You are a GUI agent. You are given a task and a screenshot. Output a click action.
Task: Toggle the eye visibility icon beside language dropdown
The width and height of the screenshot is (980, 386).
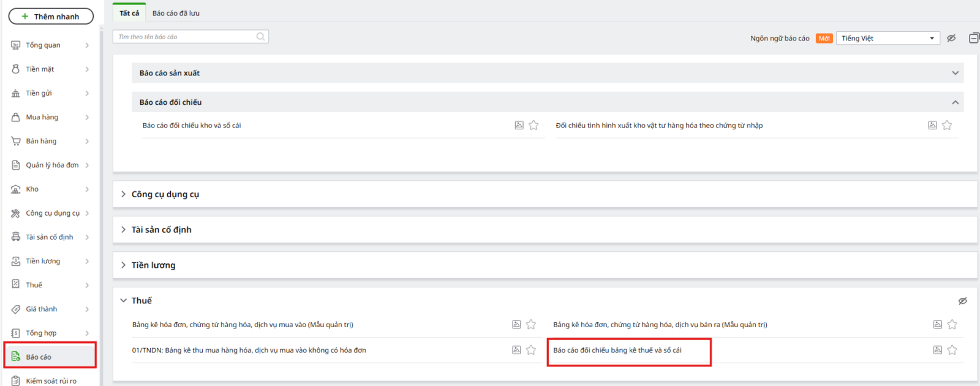tap(951, 38)
